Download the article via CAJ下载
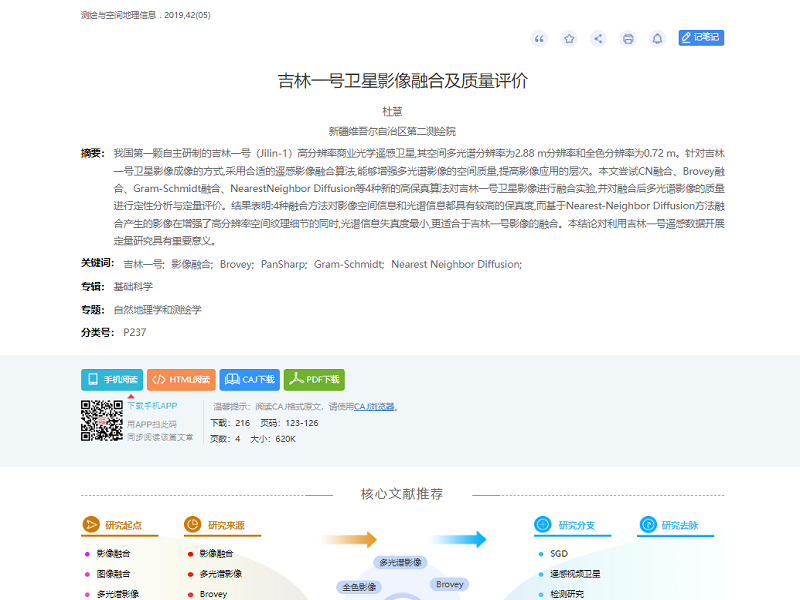Screen dimensions: 800x600 249,380
